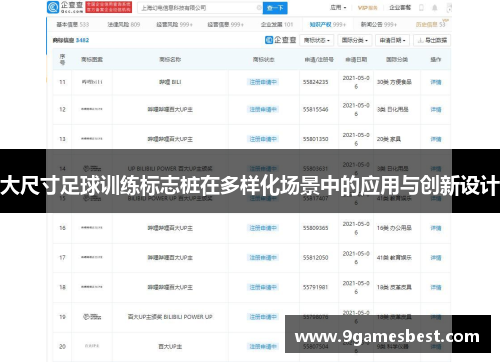This screenshot has width=500, height=362.
Task: Click the 导出数据 export button
Action: click(432, 40)
